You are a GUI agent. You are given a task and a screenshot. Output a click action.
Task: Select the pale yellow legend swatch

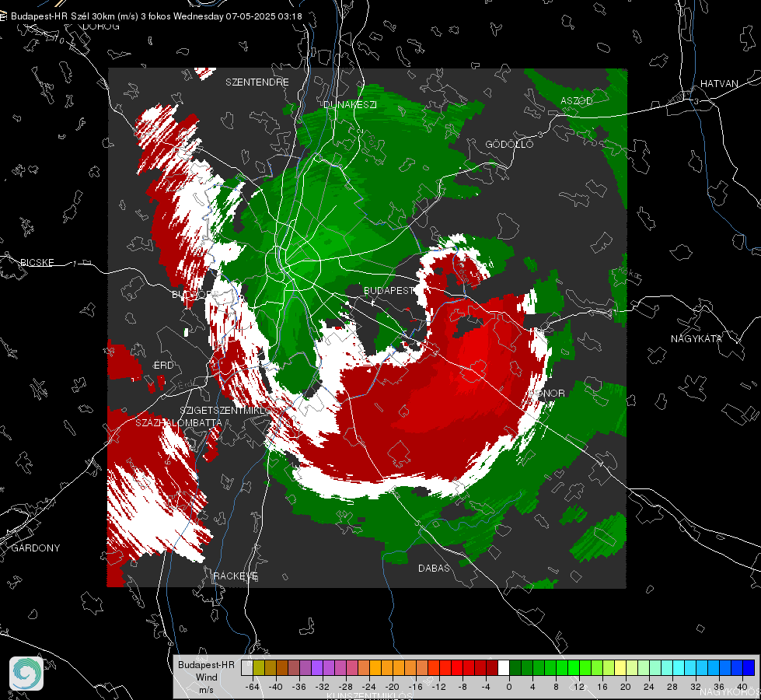click(620, 667)
